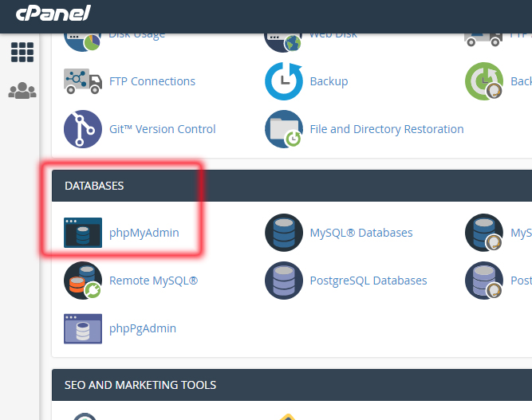Open the Git™ Version Control link
Screen dimensions: 532x420
163,129
